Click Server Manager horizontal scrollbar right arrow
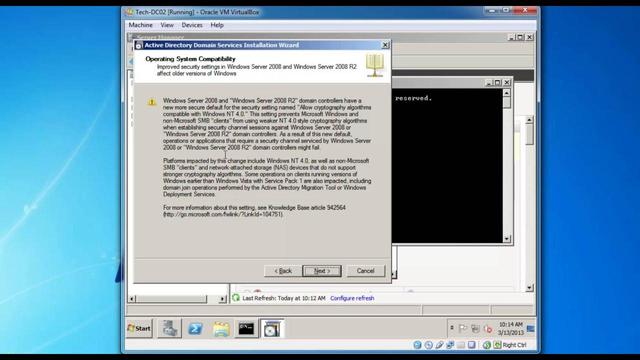Screen dimensions: 640x360 pos(222,299)
